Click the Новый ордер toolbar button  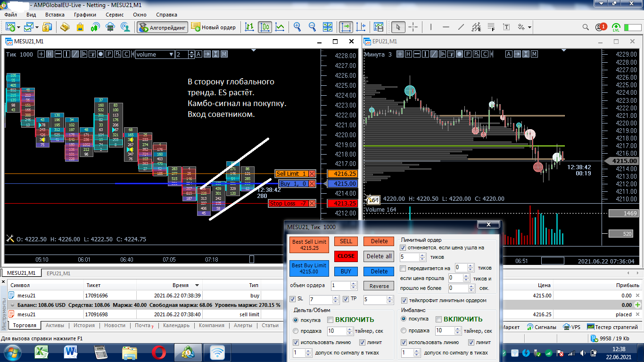click(214, 27)
